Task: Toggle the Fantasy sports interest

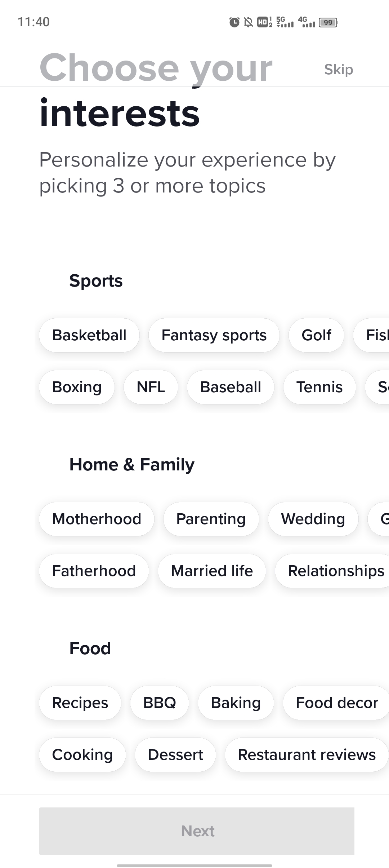Action: click(x=214, y=335)
